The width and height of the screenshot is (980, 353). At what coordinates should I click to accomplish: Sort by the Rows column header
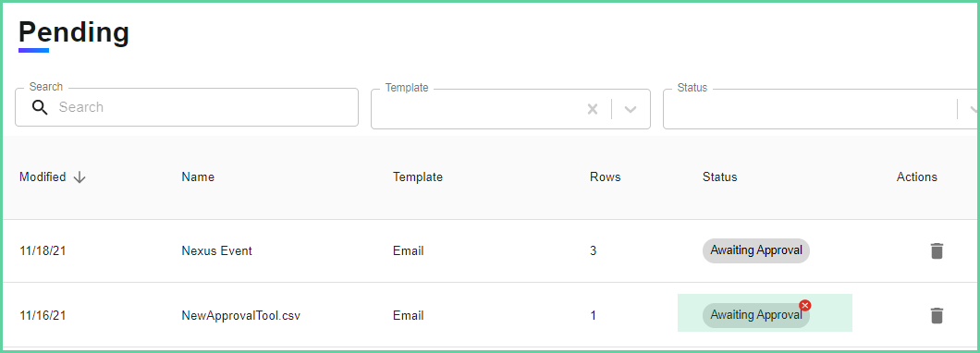coord(605,177)
